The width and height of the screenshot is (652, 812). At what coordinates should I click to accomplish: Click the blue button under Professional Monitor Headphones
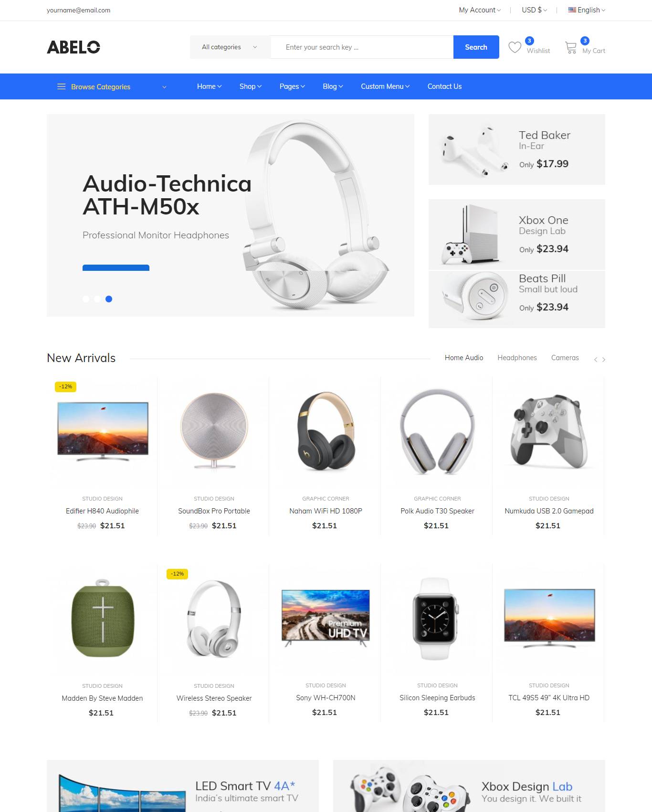[x=116, y=268]
